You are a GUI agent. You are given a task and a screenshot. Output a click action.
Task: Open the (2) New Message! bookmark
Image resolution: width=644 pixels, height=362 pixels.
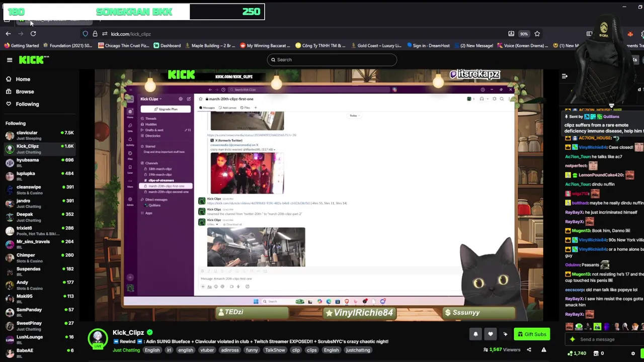pos(473,46)
